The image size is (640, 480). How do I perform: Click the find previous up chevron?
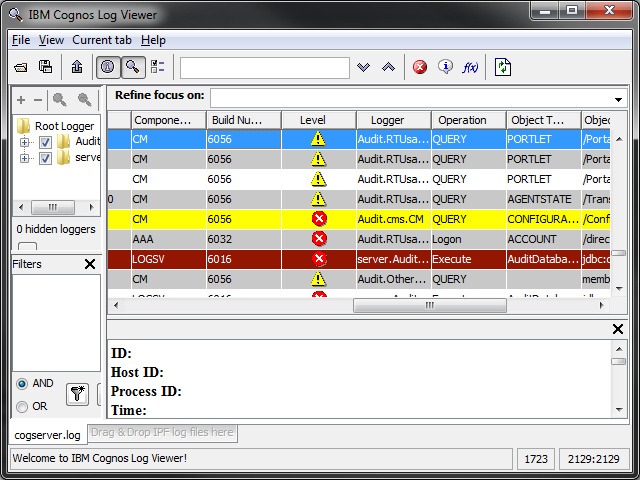click(388, 67)
